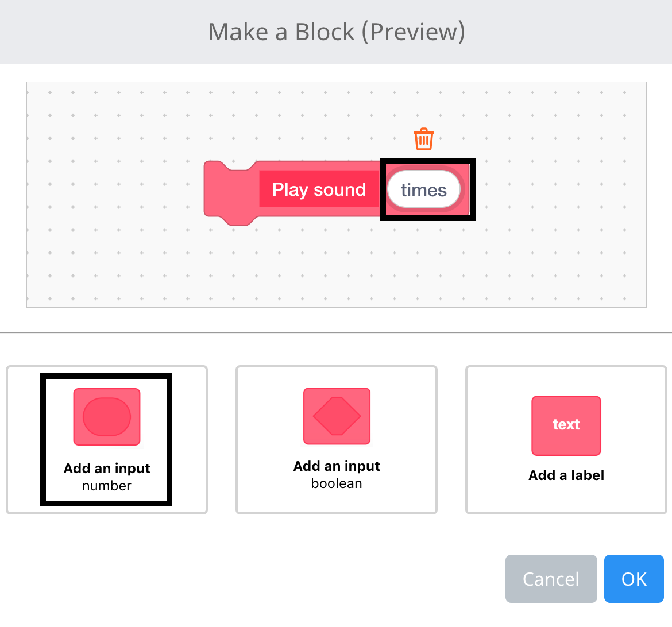Select the Add an input number icon
This screenshot has width=672, height=627.
tap(106, 417)
